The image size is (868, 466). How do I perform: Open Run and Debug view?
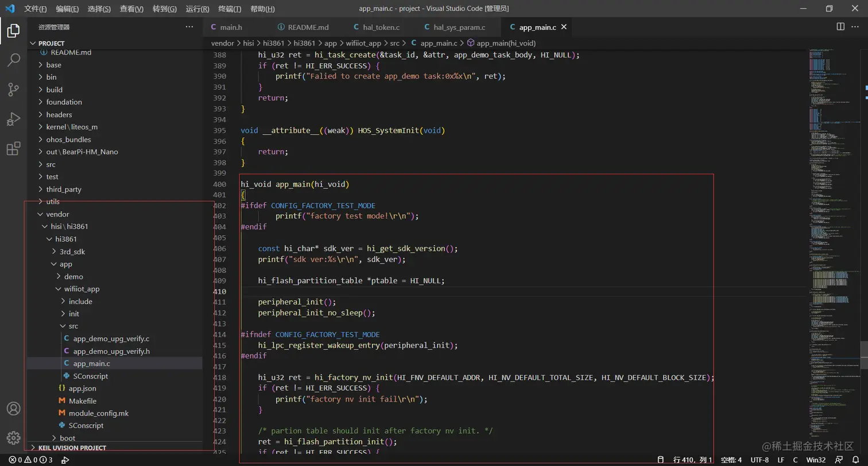coord(13,119)
